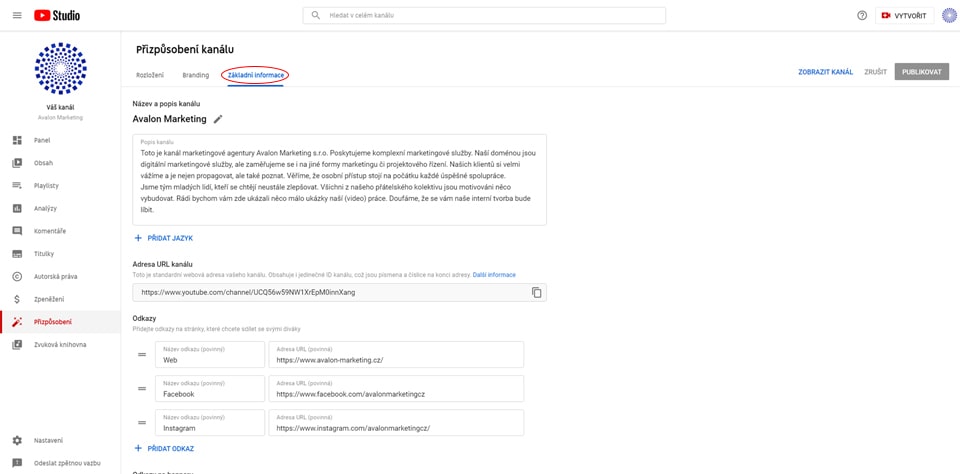960x474 pixels.
Task: Click ZOBRAZIT KANÁL link
Action: [x=825, y=72]
